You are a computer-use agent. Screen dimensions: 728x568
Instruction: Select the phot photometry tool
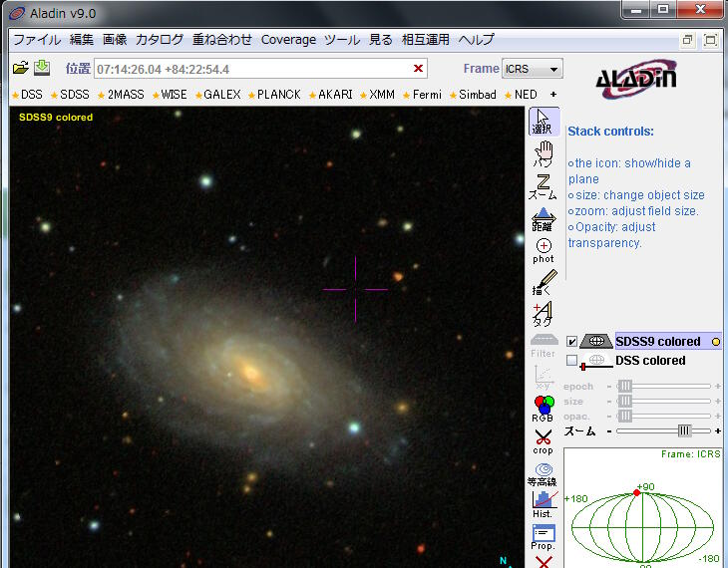tap(544, 251)
